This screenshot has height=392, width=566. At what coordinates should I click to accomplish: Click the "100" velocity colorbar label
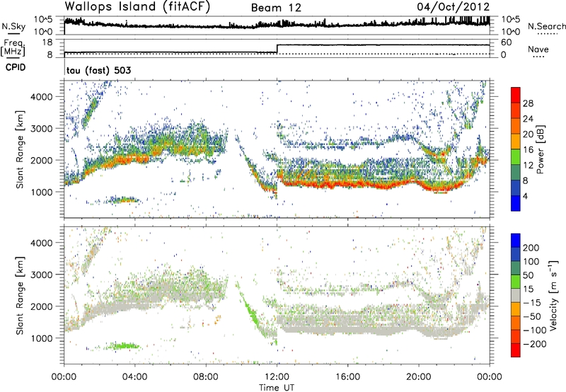pos(531,262)
